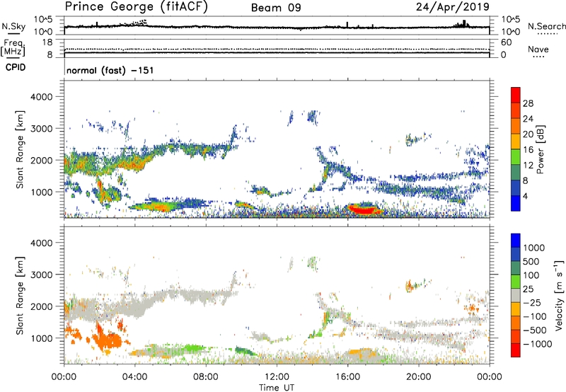Click the '60' label on the Nave axis
The height and width of the screenshot is (392, 566).
(x=507, y=42)
